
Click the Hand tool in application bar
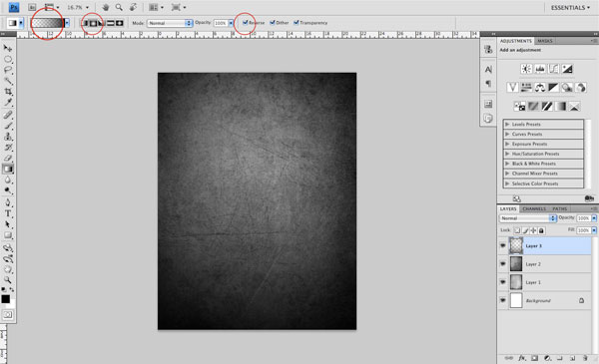pos(106,7)
